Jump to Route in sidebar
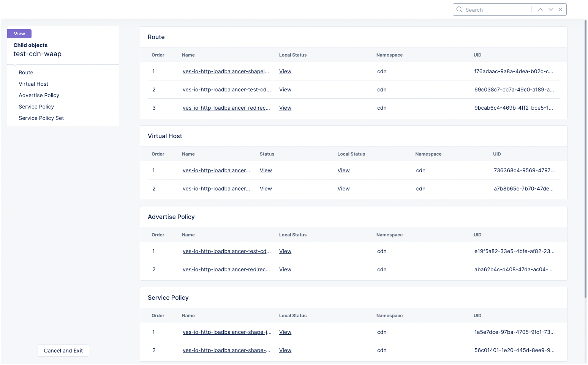The image size is (588, 365). (x=26, y=72)
